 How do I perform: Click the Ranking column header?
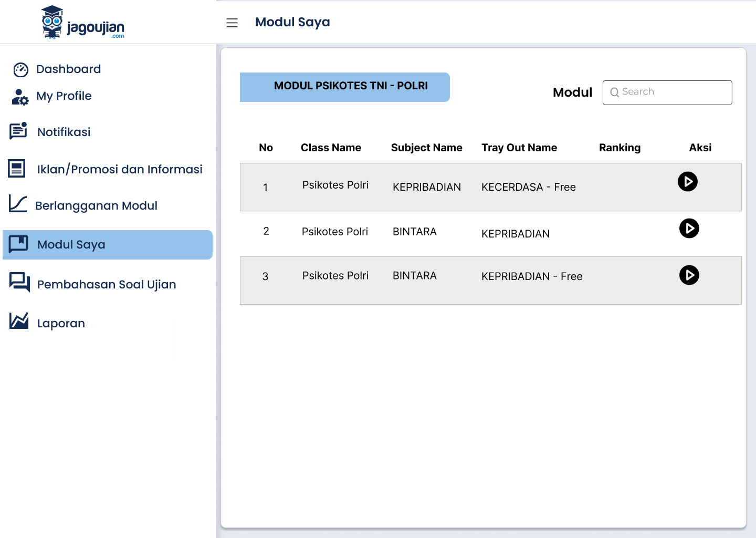(620, 148)
